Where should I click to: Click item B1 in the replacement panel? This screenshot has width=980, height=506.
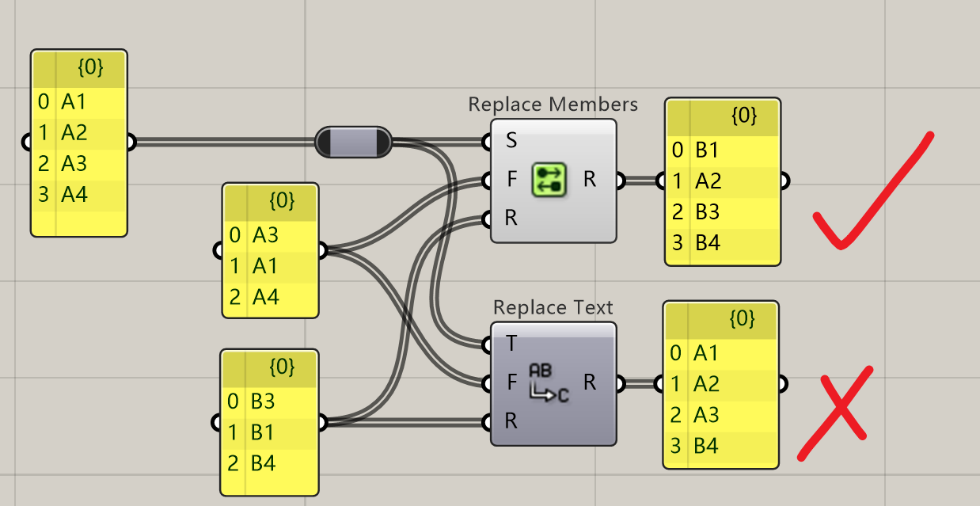pos(264,432)
